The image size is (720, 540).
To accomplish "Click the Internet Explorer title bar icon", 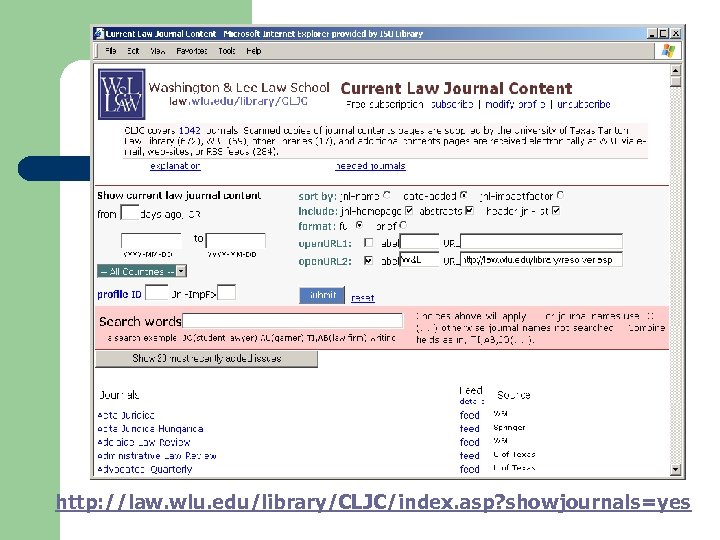I will click(x=99, y=34).
